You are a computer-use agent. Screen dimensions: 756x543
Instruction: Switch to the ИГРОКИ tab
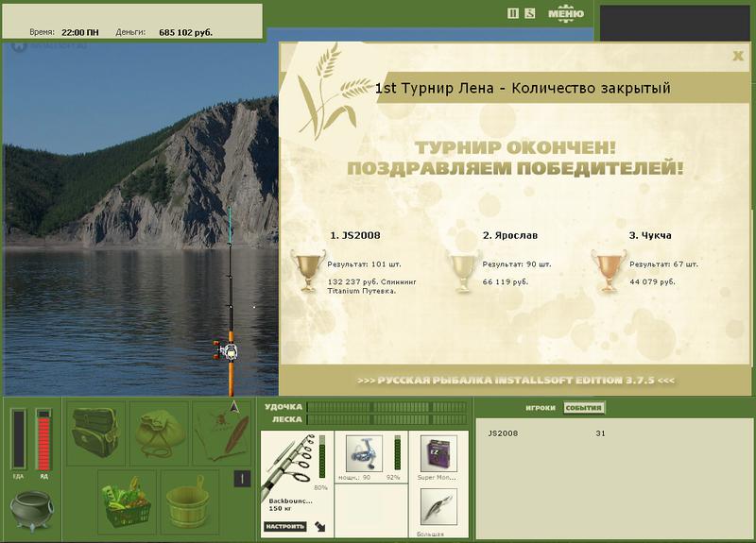coord(541,408)
